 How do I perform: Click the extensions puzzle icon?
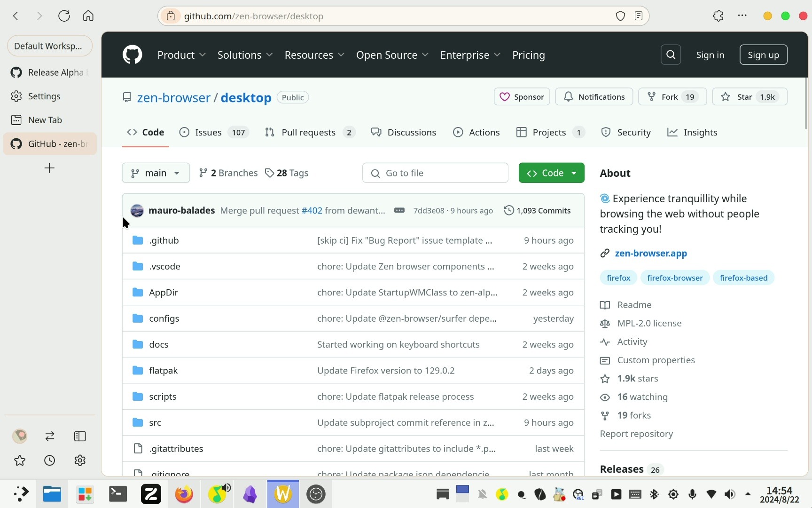[x=718, y=16]
